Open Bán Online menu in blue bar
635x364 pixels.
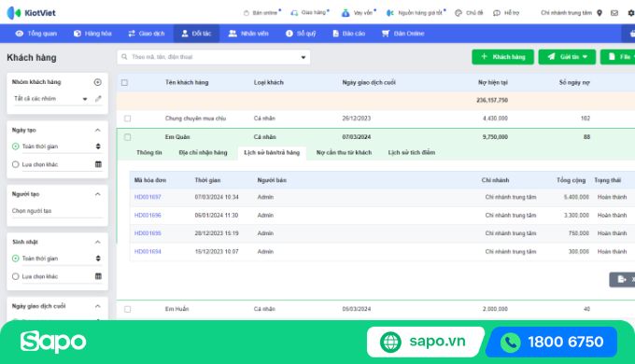pos(403,34)
